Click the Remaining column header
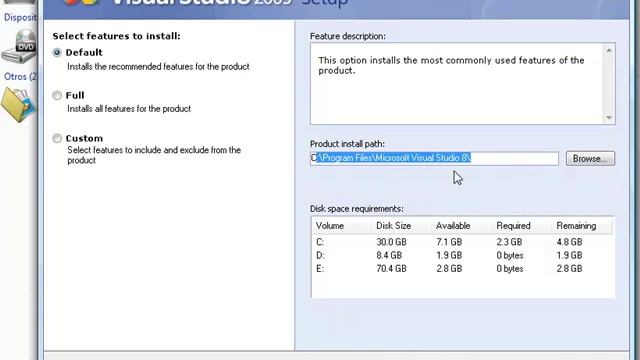The width and height of the screenshot is (640, 360). 576,226
